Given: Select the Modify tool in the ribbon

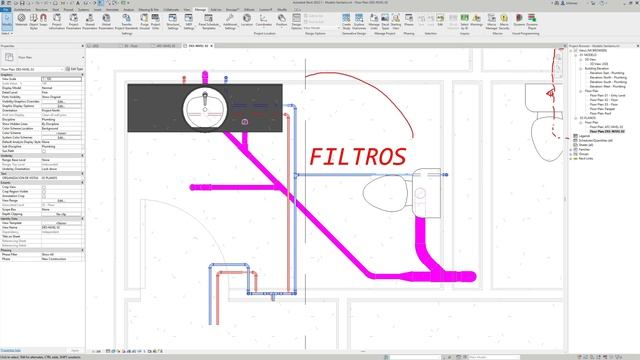Looking at the screenshot, I should click(7, 21).
